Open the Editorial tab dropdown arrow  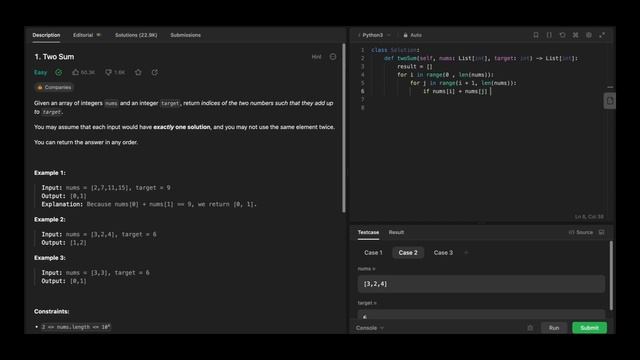tap(98, 35)
